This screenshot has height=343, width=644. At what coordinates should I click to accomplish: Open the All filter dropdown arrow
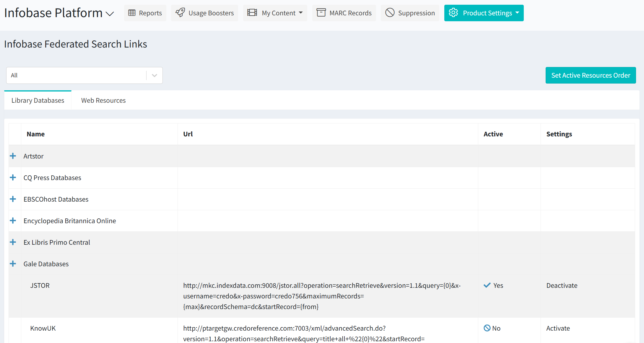click(155, 75)
